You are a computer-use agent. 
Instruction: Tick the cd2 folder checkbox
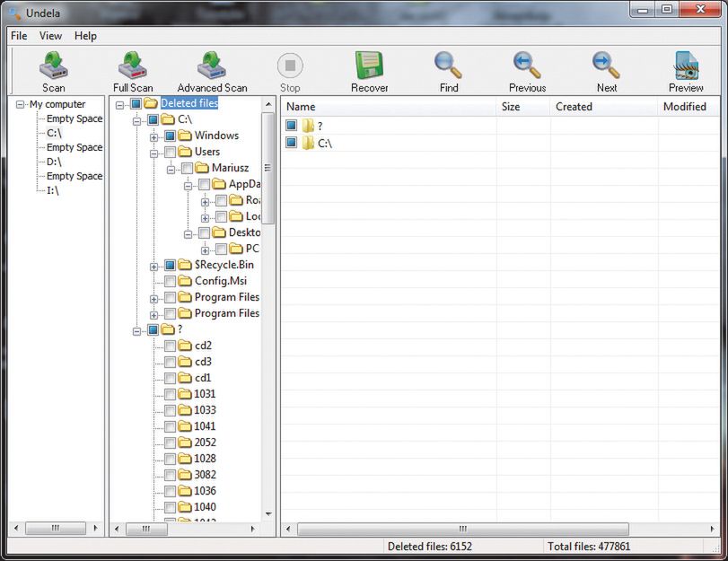(x=170, y=346)
